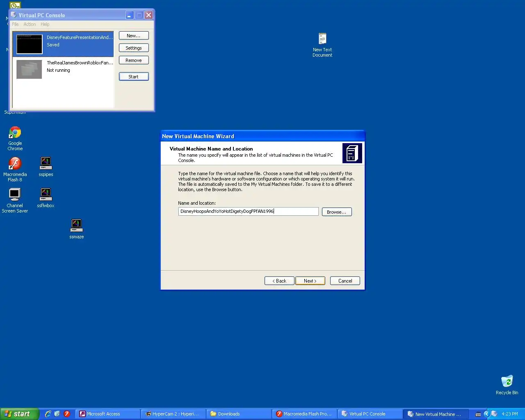Image resolution: width=525 pixels, height=420 pixels.
Task: Select the New Text Document desktop icon
Action: click(322, 45)
